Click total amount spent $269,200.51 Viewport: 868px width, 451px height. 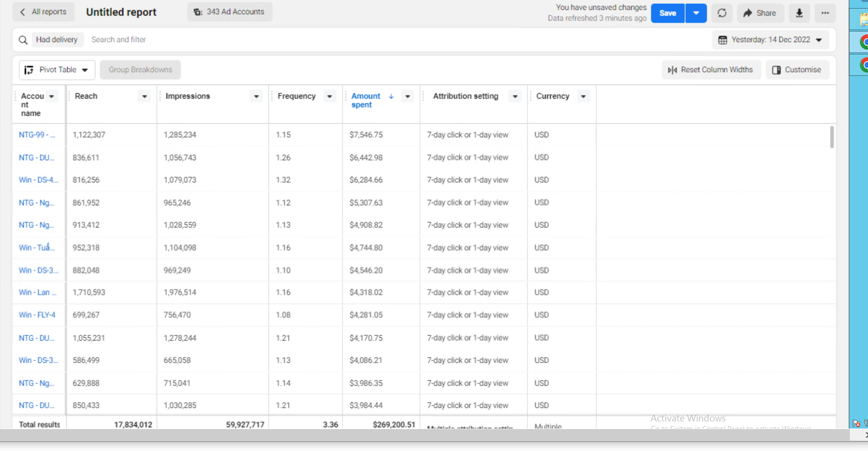(x=394, y=424)
